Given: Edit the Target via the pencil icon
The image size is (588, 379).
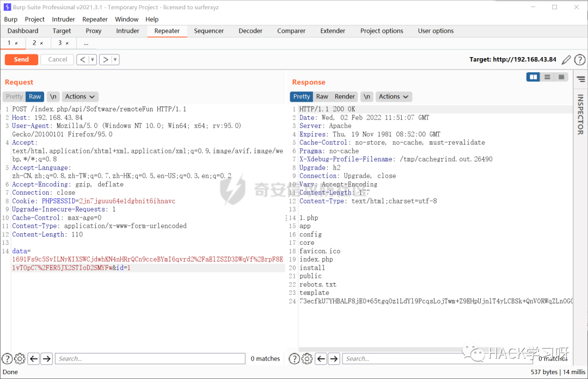Looking at the screenshot, I should 566,59.
